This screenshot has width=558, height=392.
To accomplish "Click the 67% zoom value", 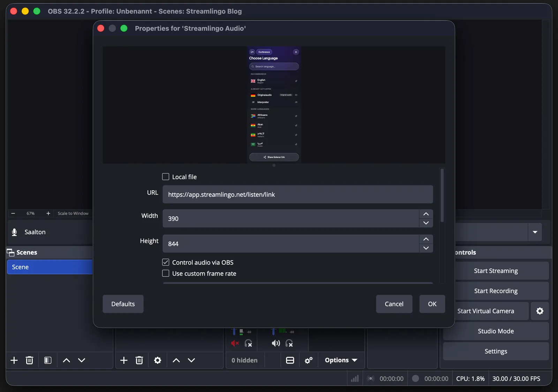I will coord(31,213).
